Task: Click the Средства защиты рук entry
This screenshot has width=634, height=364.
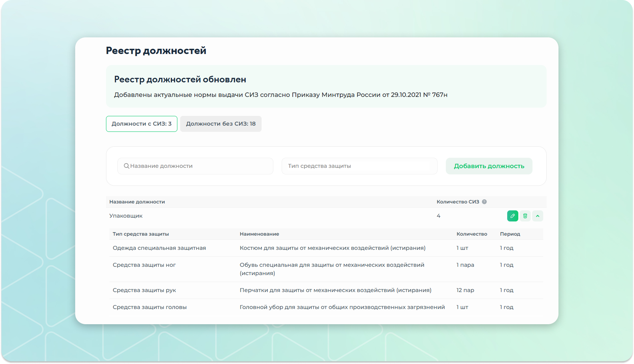Action: tap(144, 290)
